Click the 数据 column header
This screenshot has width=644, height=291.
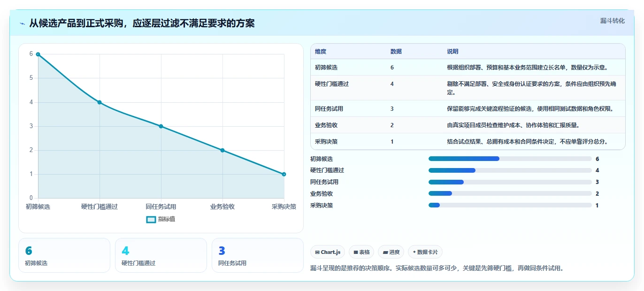click(x=396, y=52)
